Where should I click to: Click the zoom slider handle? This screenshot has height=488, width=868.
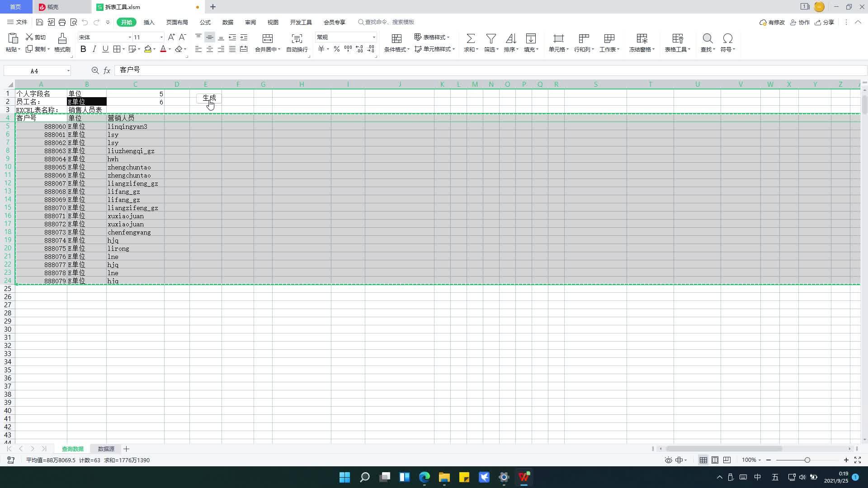coord(807,460)
